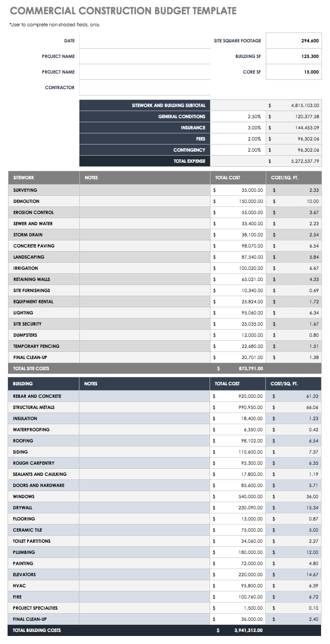Select the Building section header

[x=44, y=384]
